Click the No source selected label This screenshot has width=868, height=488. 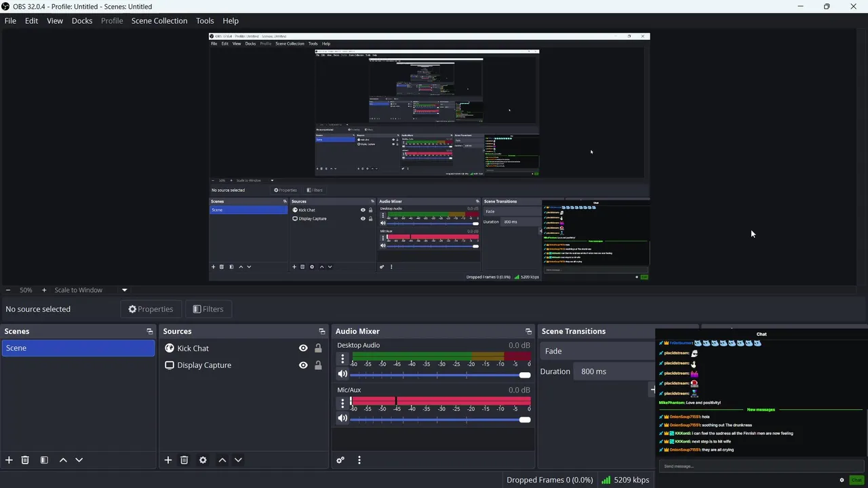click(x=38, y=309)
